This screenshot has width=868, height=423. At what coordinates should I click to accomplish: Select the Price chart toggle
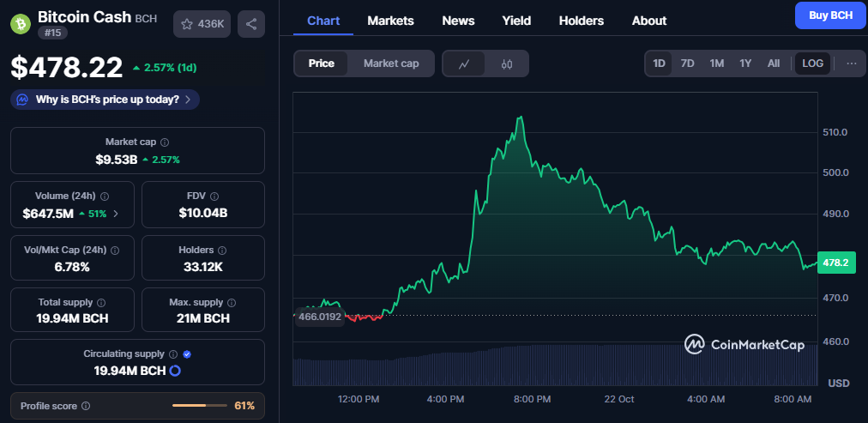pyautogui.click(x=322, y=63)
